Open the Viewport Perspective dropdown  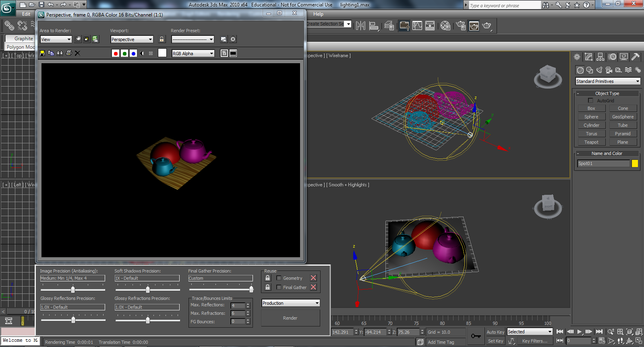click(x=132, y=39)
